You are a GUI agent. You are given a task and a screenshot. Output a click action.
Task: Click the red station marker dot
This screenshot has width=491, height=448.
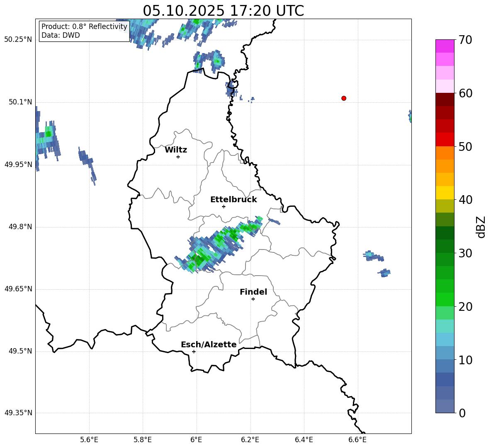(344, 98)
